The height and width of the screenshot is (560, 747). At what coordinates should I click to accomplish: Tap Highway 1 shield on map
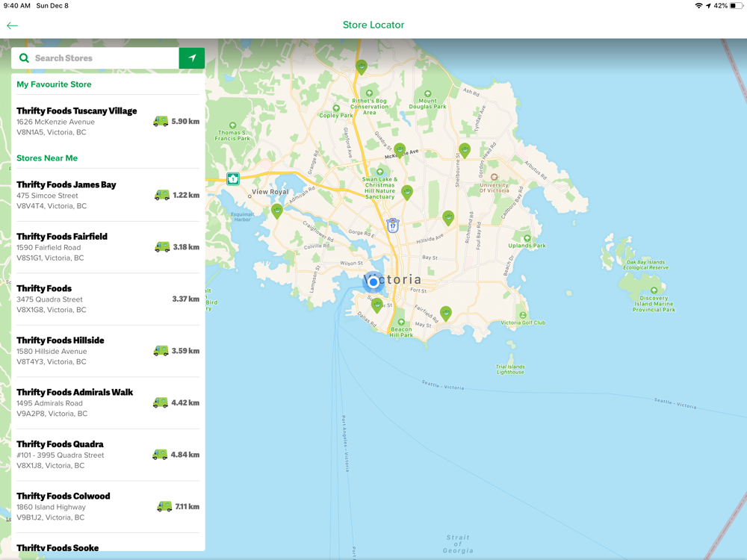[x=233, y=179]
